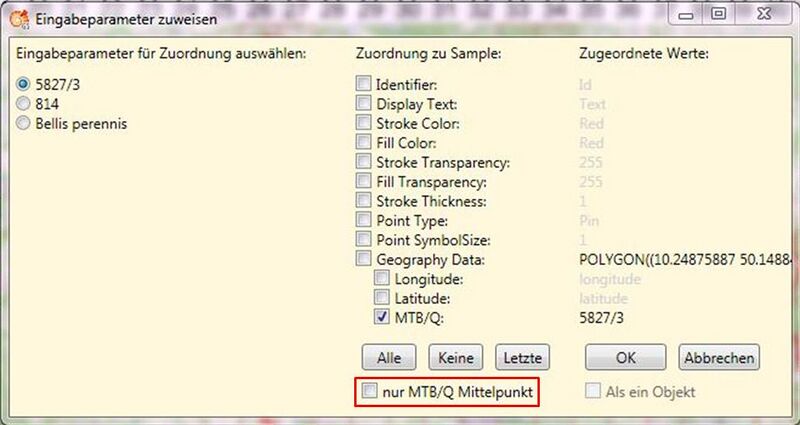Toggle the Stroke Transparency checkbox
The width and height of the screenshot is (800, 425).
tap(363, 161)
